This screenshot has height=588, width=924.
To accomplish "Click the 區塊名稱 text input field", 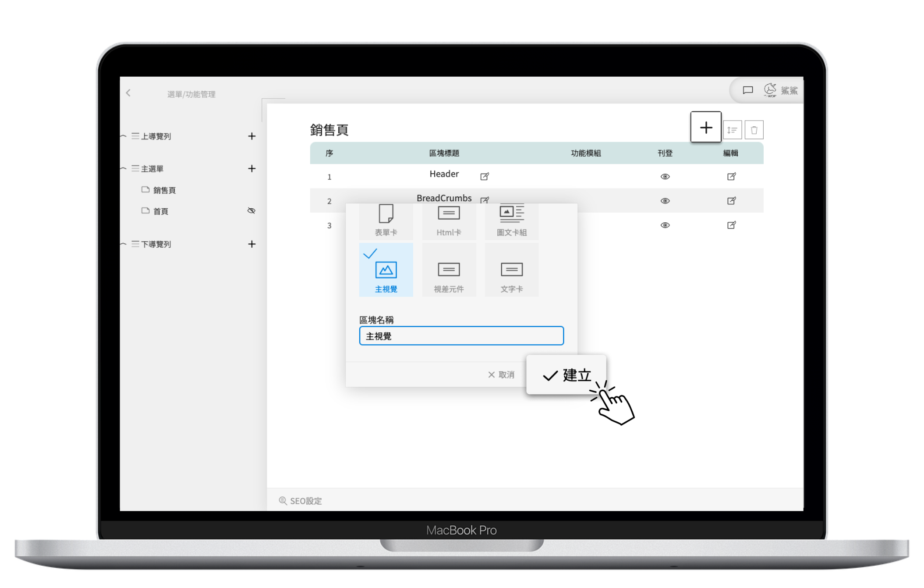I will pyautogui.click(x=461, y=336).
